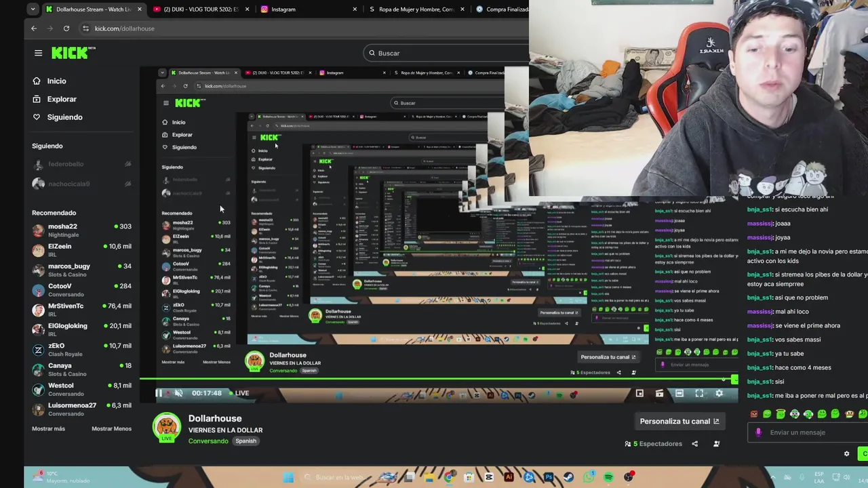Click the Dollarhouse channel avatar
The image size is (868, 488).
[167, 427]
